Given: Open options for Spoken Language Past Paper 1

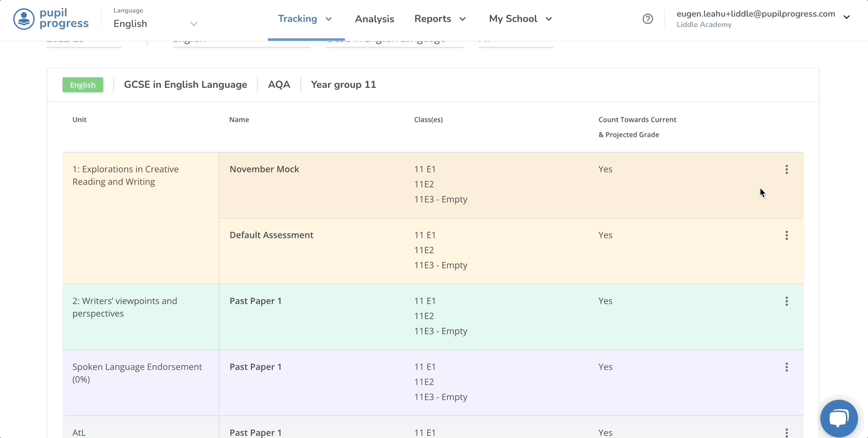Looking at the screenshot, I should (786, 367).
